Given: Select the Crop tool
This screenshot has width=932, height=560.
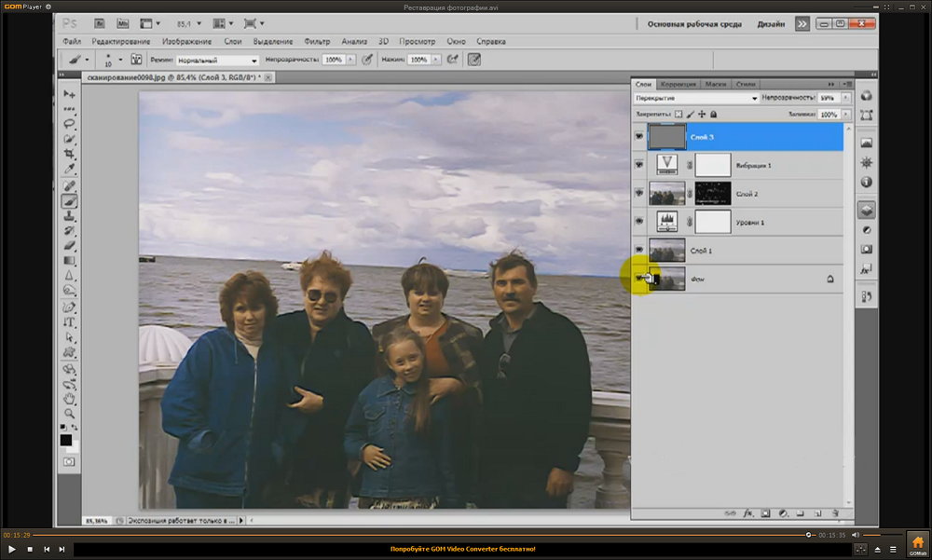Looking at the screenshot, I should pyautogui.click(x=69, y=154).
